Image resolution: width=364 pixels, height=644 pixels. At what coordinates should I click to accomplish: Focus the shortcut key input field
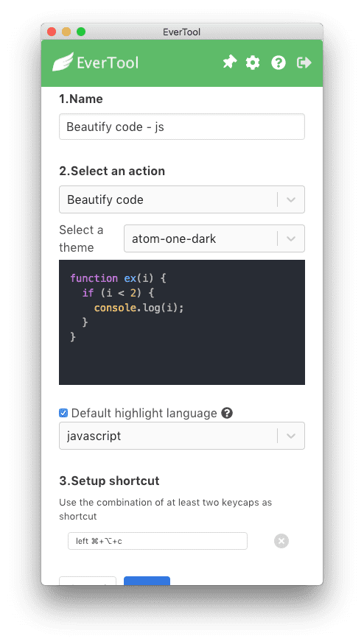coord(158,541)
